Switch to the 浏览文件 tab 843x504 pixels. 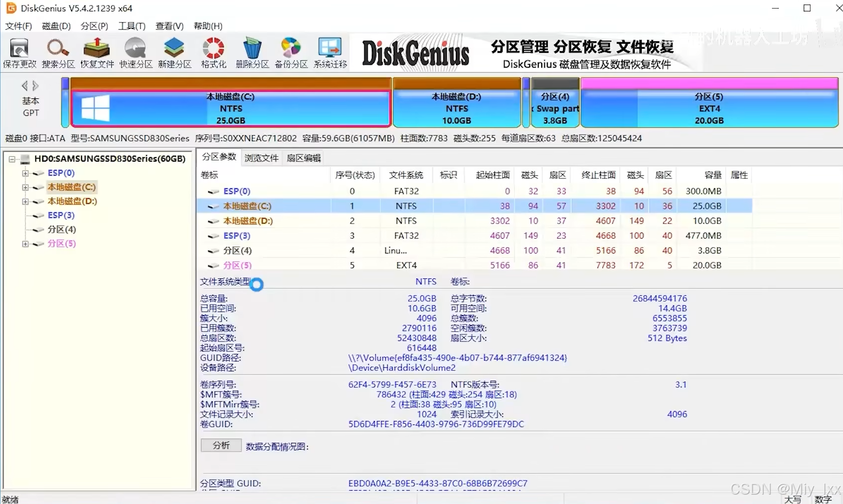pos(261,158)
